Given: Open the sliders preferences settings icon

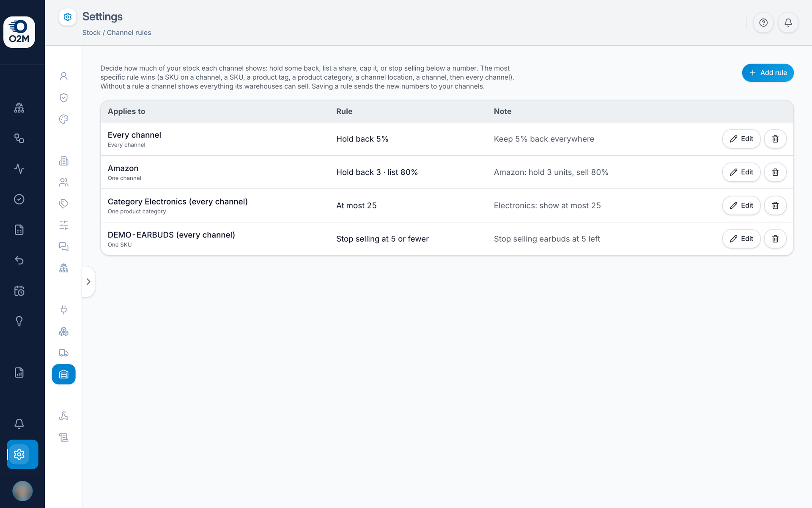Looking at the screenshot, I should pos(64,225).
